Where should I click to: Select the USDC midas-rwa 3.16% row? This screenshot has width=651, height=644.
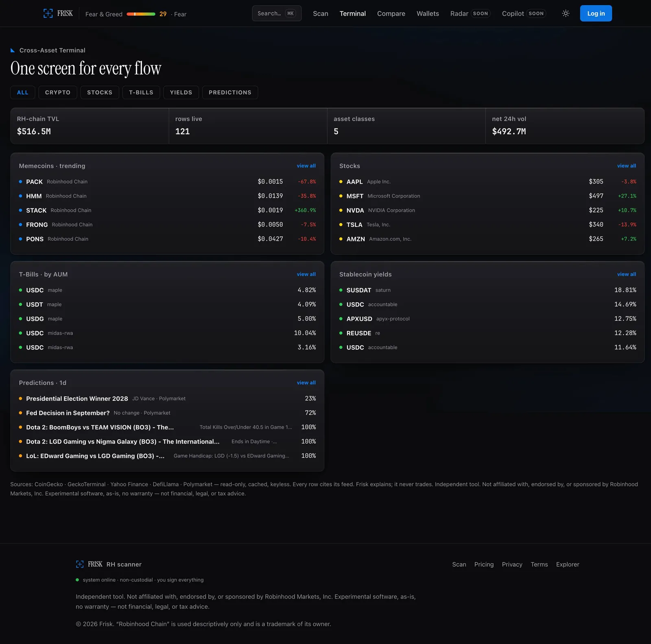[x=167, y=348]
